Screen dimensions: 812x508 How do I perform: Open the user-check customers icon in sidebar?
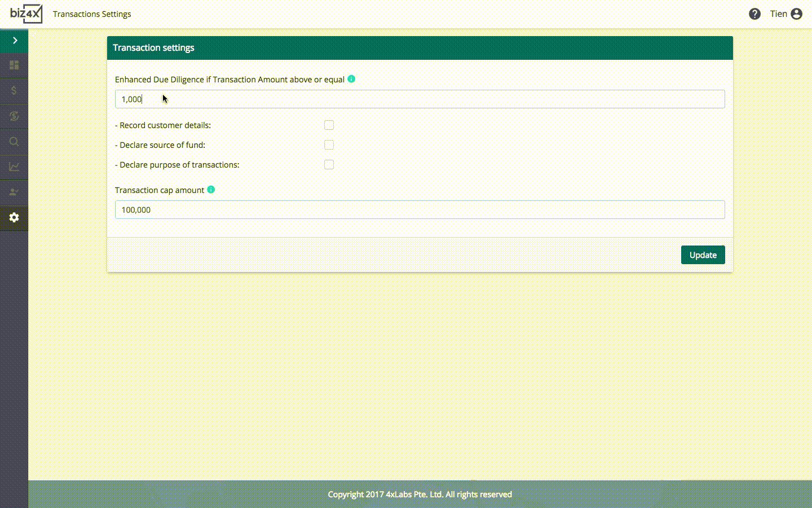coord(14,192)
